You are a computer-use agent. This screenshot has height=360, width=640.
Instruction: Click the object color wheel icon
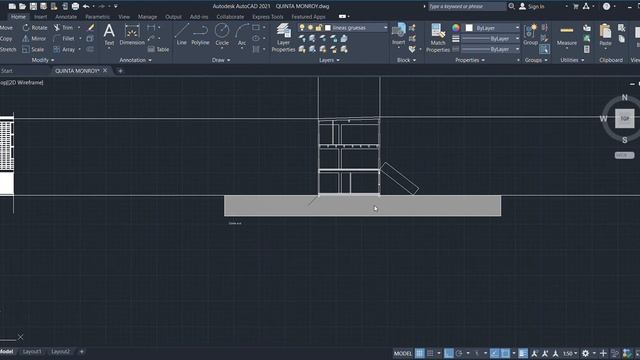pos(456,28)
